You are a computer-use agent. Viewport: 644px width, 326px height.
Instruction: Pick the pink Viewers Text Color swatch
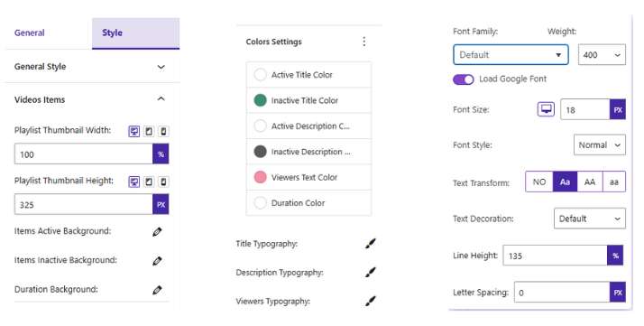tap(260, 177)
